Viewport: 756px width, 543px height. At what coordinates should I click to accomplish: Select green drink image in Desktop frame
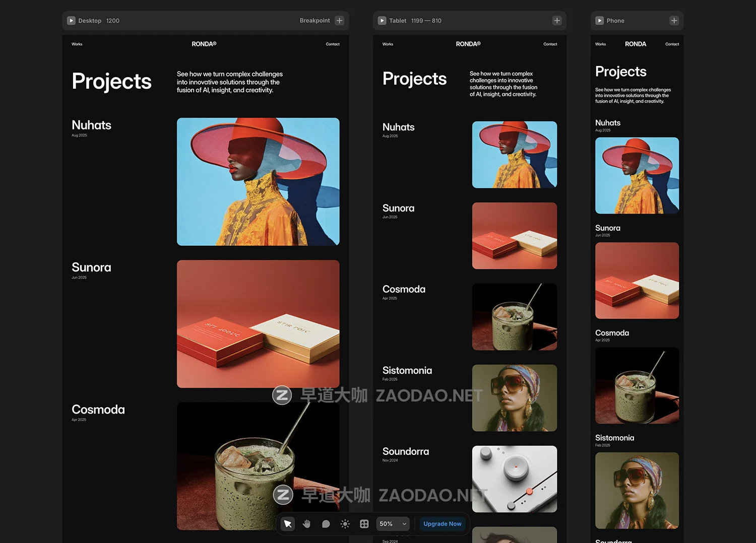coord(258,466)
